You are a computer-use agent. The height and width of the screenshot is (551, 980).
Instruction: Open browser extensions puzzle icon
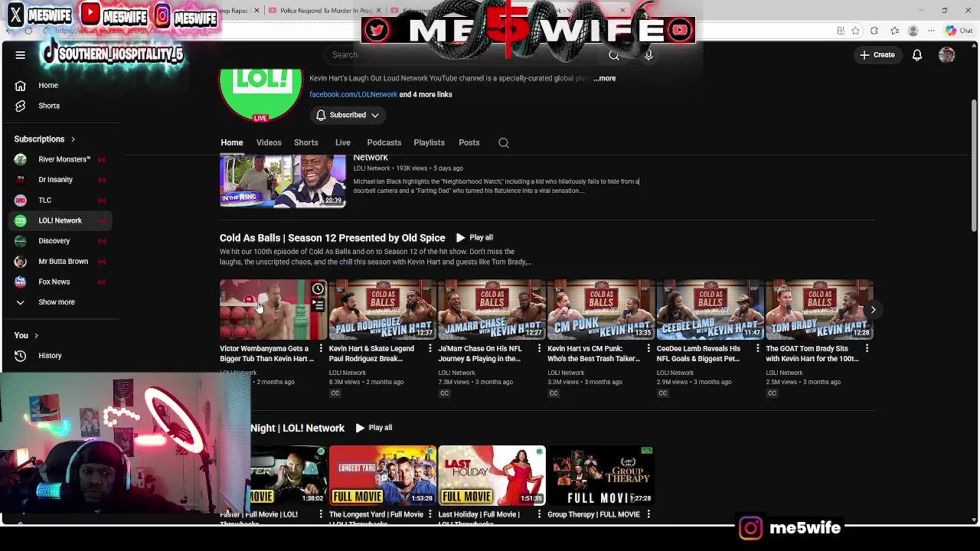(x=874, y=31)
